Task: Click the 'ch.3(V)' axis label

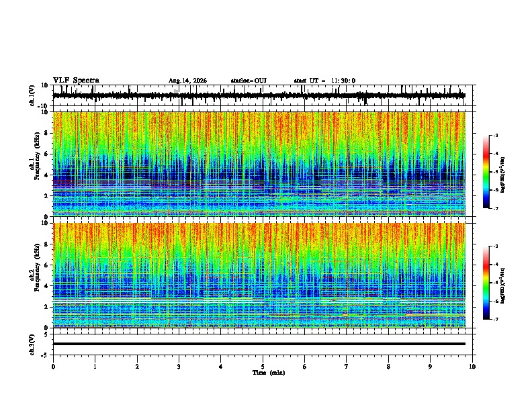Action: click(32, 345)
